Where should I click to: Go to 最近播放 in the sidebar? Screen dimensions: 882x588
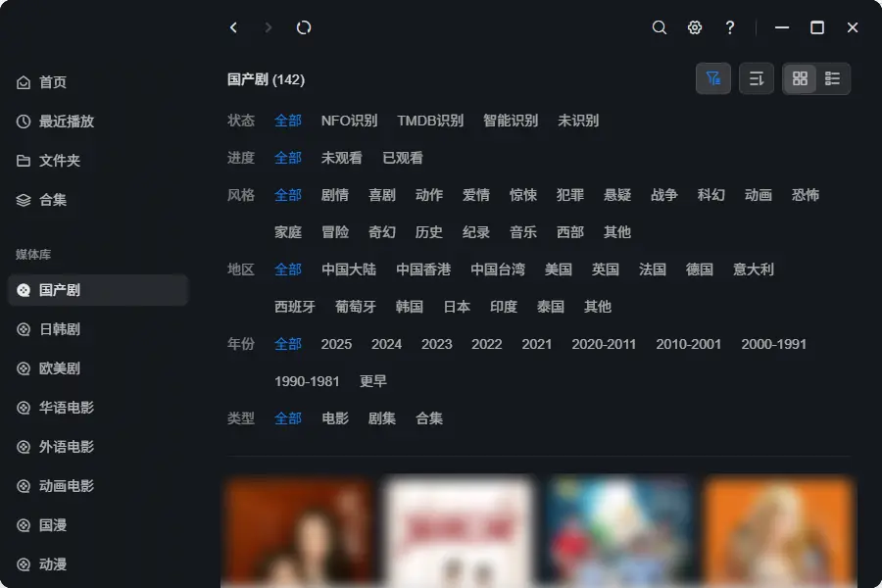click(x=66, y=122)
